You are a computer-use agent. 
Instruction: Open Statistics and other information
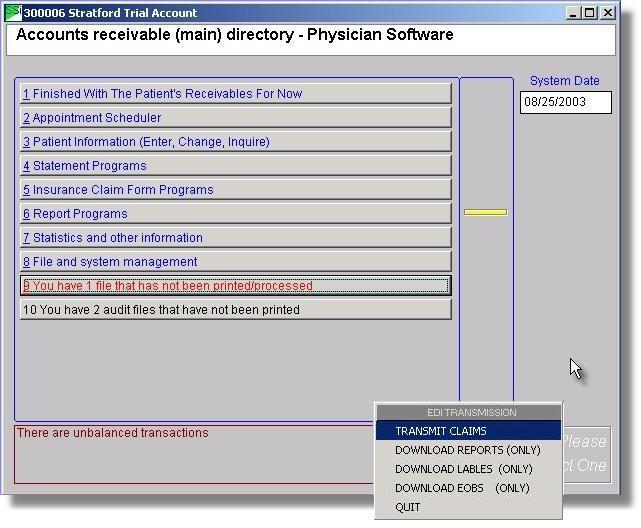click(236, 238)
